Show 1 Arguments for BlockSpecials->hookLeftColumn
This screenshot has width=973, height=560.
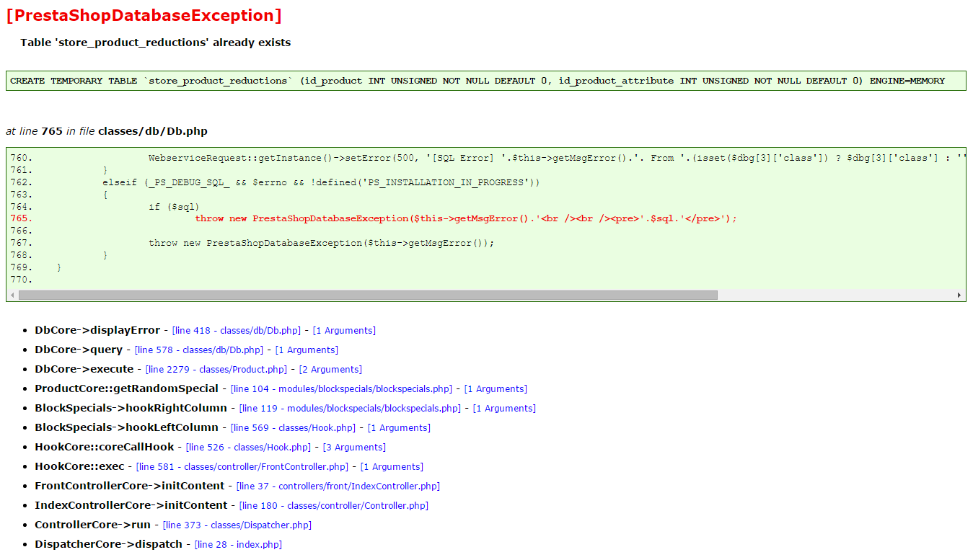[x=399, y=428]
